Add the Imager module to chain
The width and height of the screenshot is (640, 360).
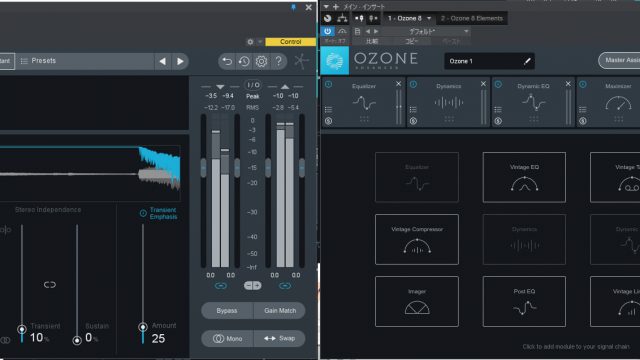(417, 302)
